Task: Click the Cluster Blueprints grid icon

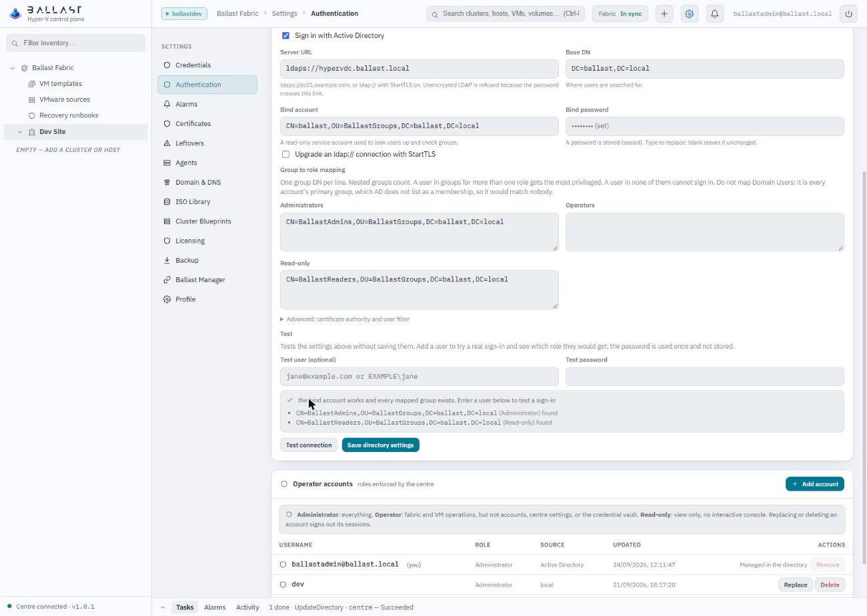Action: point(167,221)
